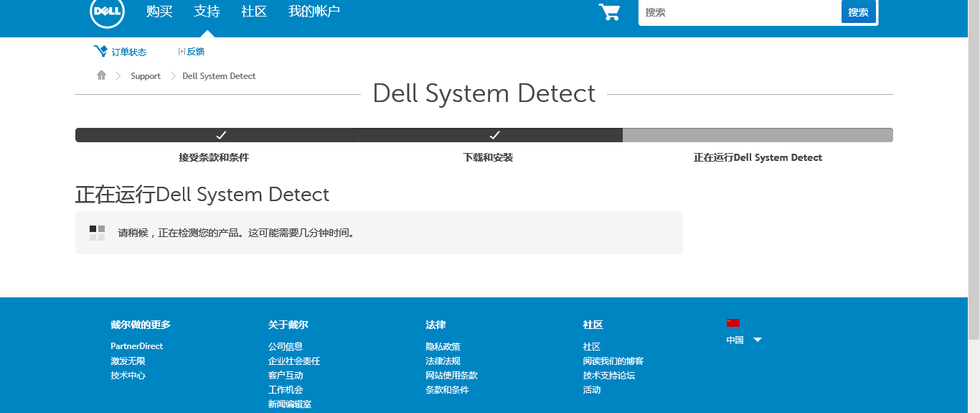
Task: Open the 隐私政策 footer link
Action: (443, 347)
